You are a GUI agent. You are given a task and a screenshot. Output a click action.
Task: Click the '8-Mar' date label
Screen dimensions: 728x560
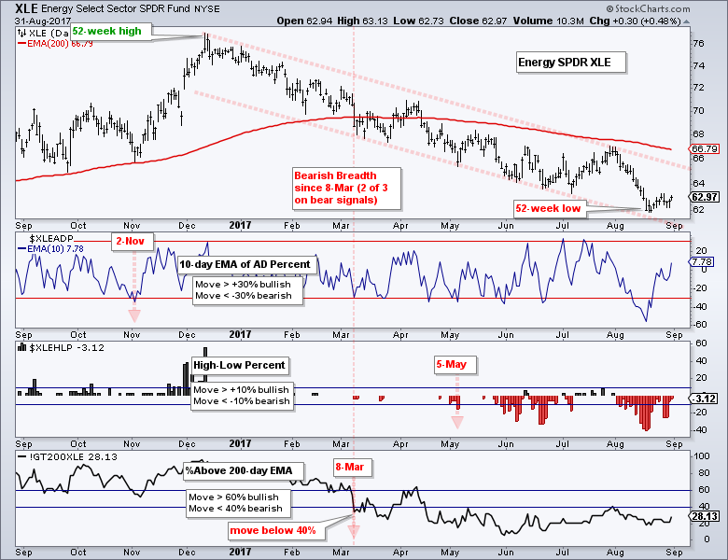[x=353, y=467]
